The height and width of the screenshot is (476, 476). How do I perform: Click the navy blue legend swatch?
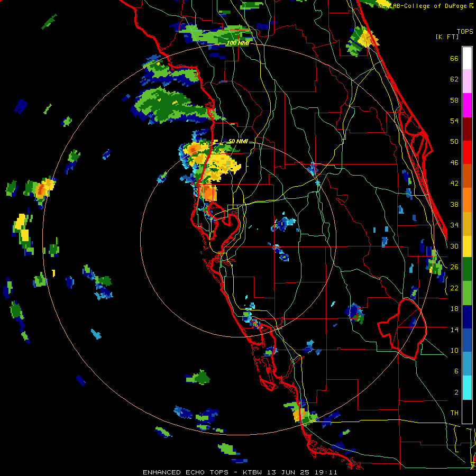tap(467, 317)
